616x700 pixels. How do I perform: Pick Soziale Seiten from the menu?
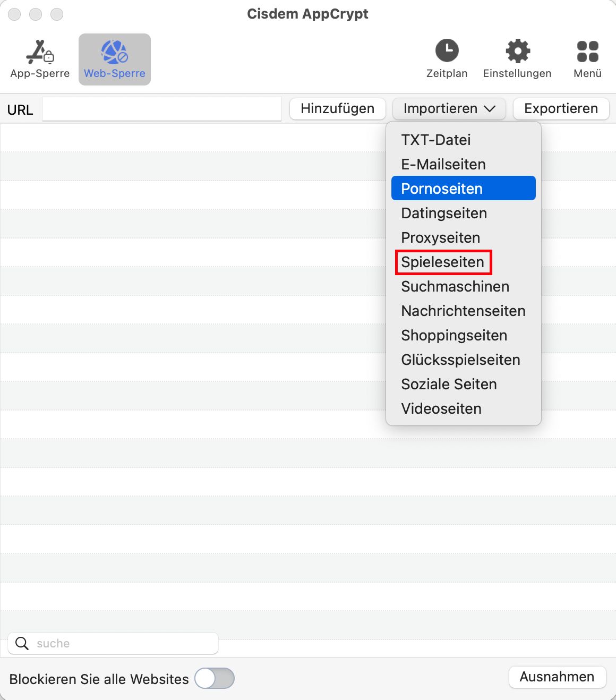pos(449,384)
